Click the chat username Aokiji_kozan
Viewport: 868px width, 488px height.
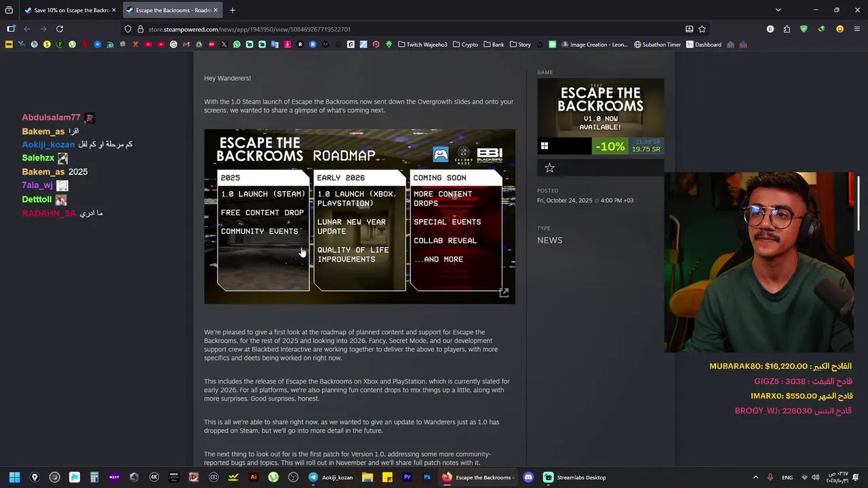(48, 144)
